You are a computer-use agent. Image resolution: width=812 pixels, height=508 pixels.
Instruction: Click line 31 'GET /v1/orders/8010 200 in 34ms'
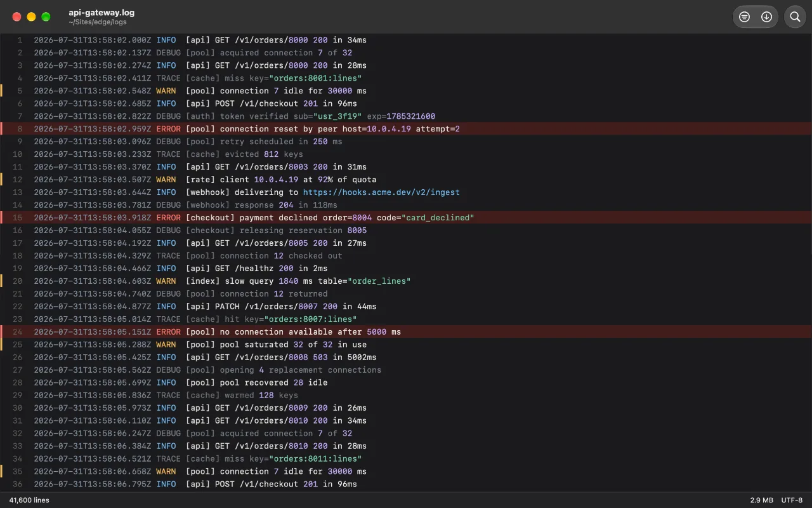(x=406, y=421)
